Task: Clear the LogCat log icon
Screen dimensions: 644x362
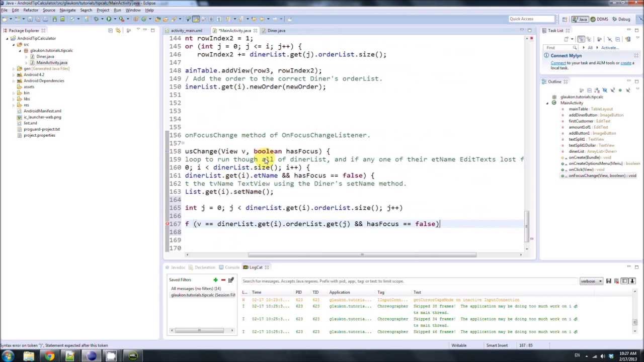Action: tap(616, 281)
